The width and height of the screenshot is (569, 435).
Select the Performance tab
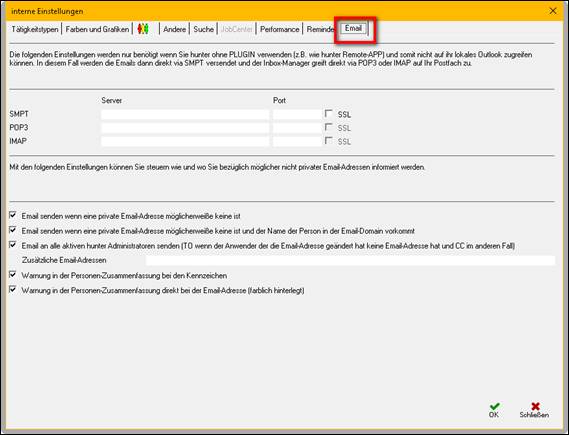click(x=279, y=29)
